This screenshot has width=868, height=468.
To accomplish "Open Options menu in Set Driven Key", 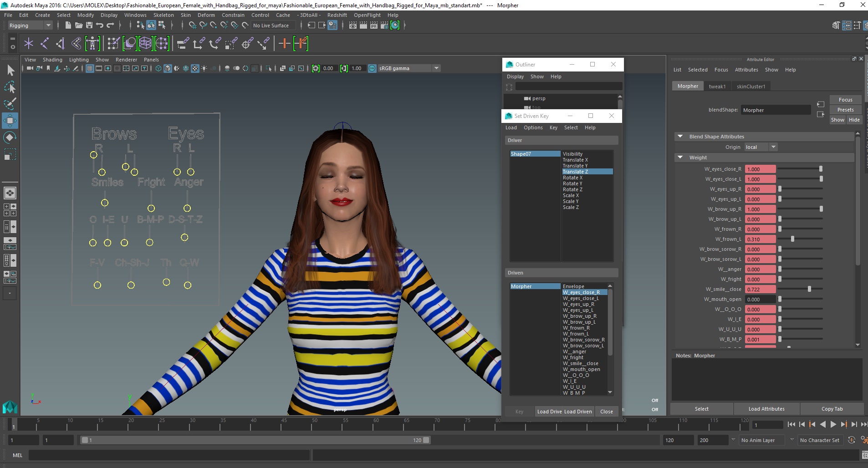I will point(533,127).
